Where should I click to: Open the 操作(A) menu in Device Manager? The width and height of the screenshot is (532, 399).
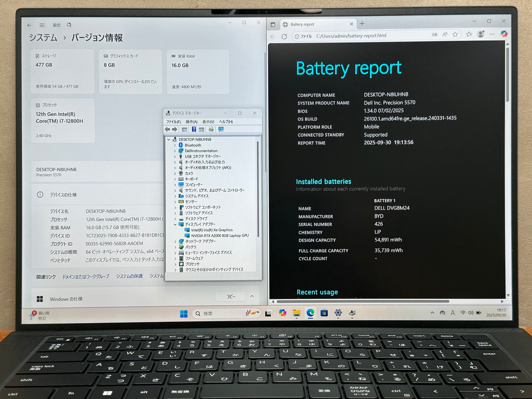(x=191, y=122)
